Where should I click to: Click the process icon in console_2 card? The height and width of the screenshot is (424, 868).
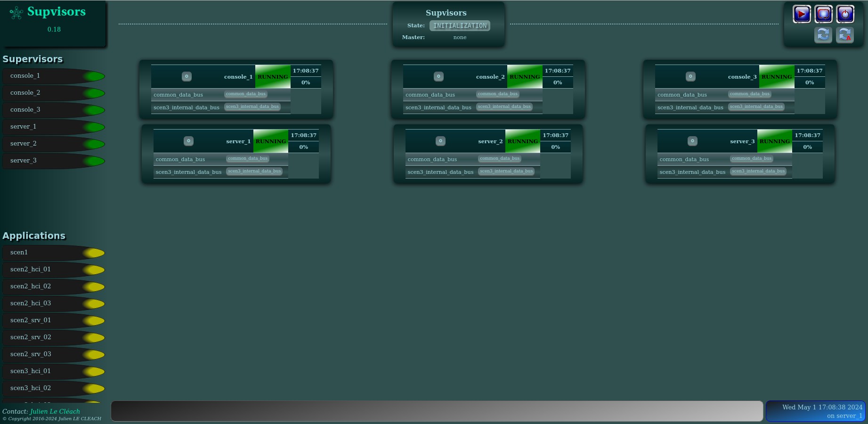[x=438, y=76]
